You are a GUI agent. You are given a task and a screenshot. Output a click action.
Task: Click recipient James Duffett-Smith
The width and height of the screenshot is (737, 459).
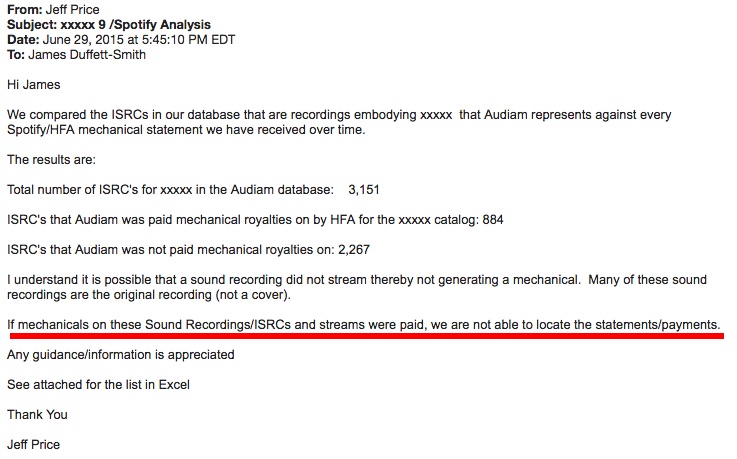(87, 54)
